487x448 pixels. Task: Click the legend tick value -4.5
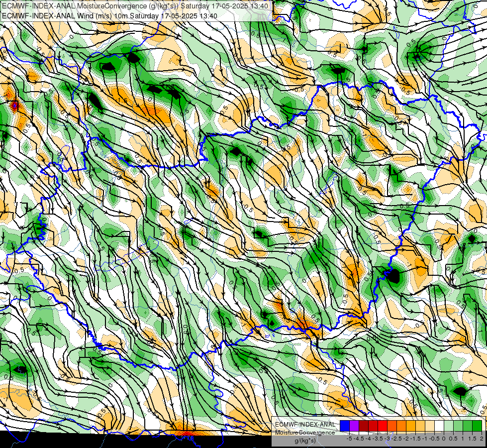359,439
